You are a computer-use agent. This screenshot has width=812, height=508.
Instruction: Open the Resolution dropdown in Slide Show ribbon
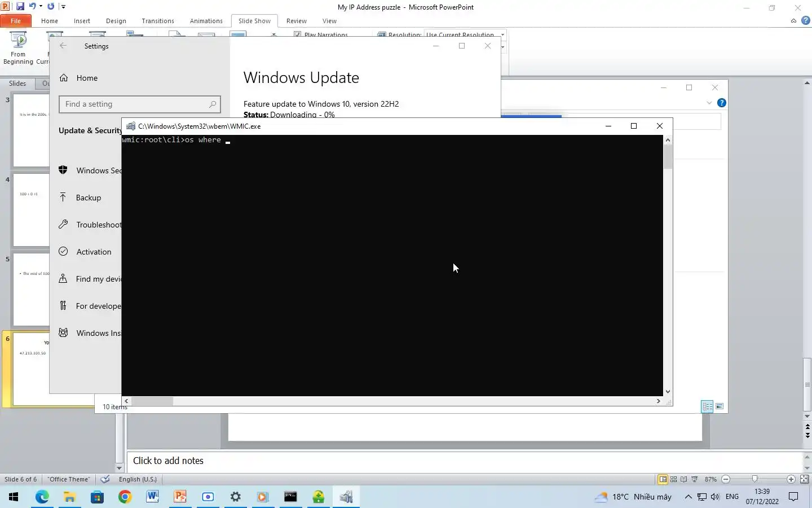coord(502,34)
